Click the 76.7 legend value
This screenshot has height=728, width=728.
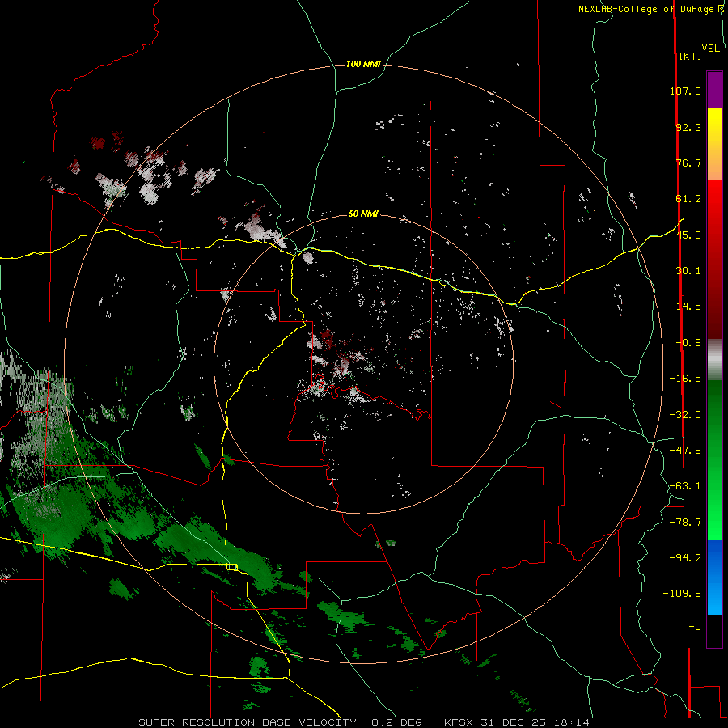pos(688,163)
